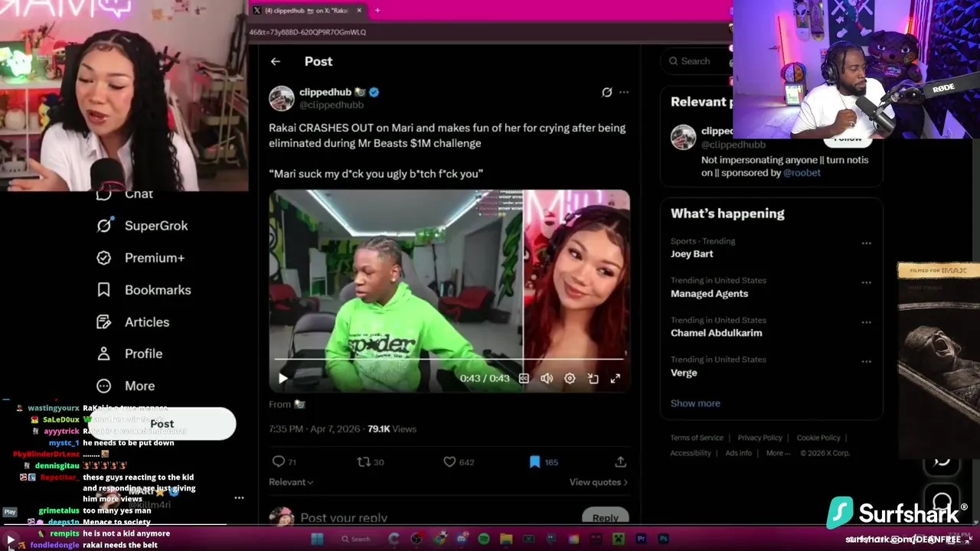Screen dimensions: 980x551
Task: Click clippedhub's verified badge
Action: [x=374, y=92]
